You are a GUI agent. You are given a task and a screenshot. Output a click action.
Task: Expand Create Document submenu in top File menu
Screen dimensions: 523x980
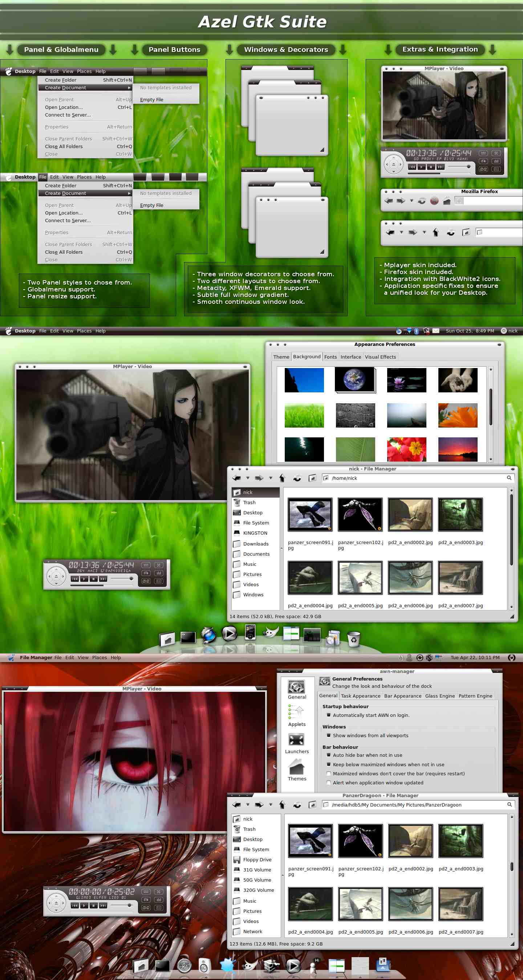pos(85,87)
